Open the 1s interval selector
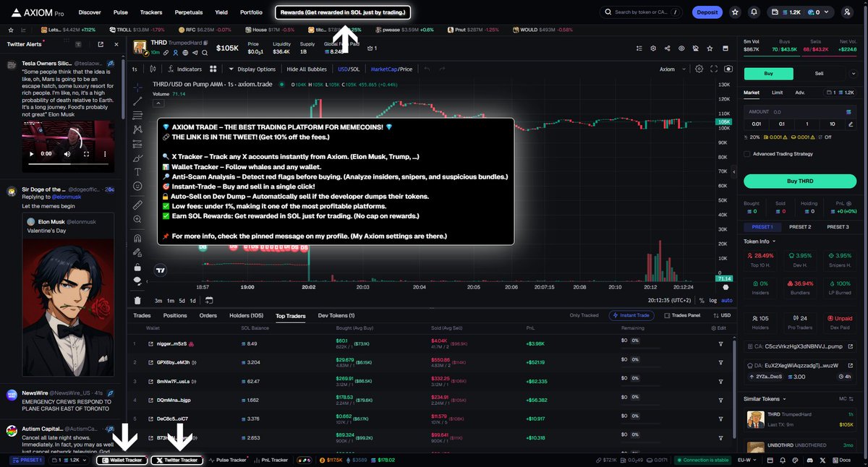The image size is (868, 467). click(x=135, y=69)
